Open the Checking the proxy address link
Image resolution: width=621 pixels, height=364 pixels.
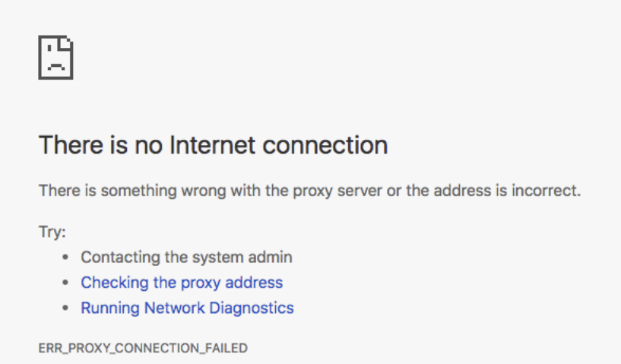tap(182, 283)
